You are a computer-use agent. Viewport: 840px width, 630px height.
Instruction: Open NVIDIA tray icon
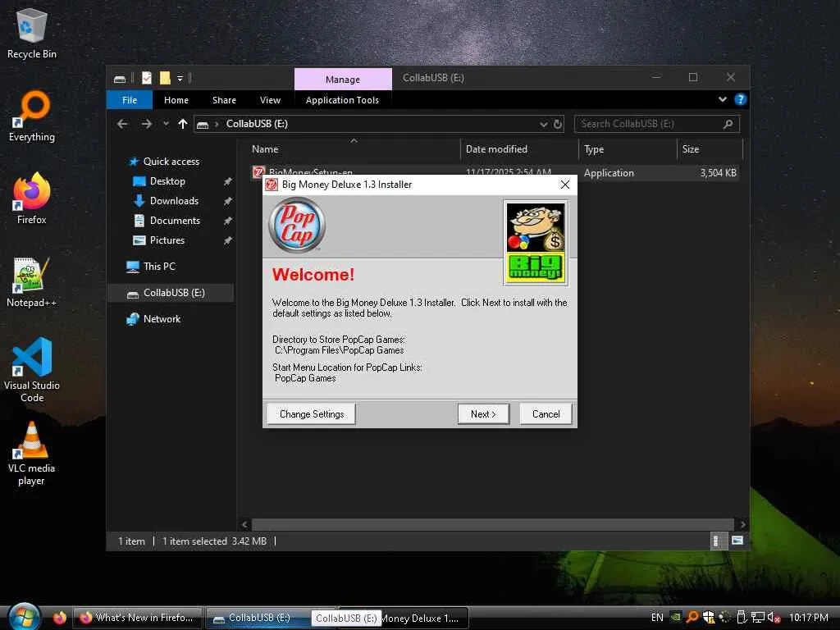676,617
